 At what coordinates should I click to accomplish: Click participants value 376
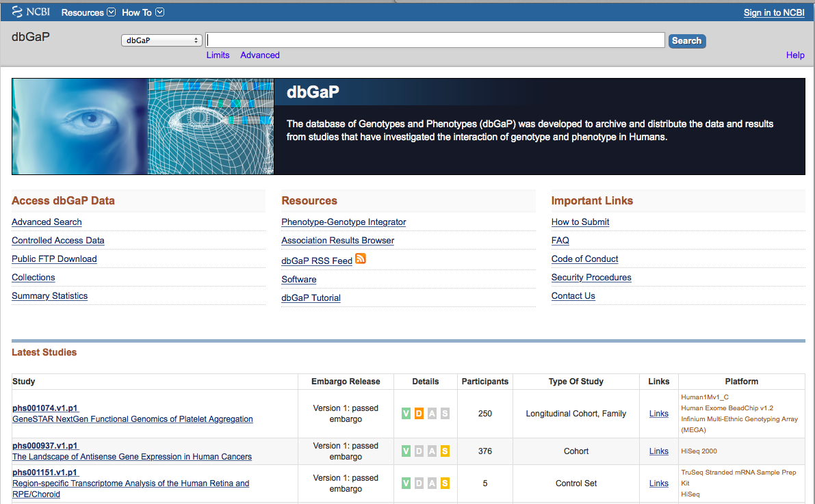pyautogui.click(x=485, y=451)
